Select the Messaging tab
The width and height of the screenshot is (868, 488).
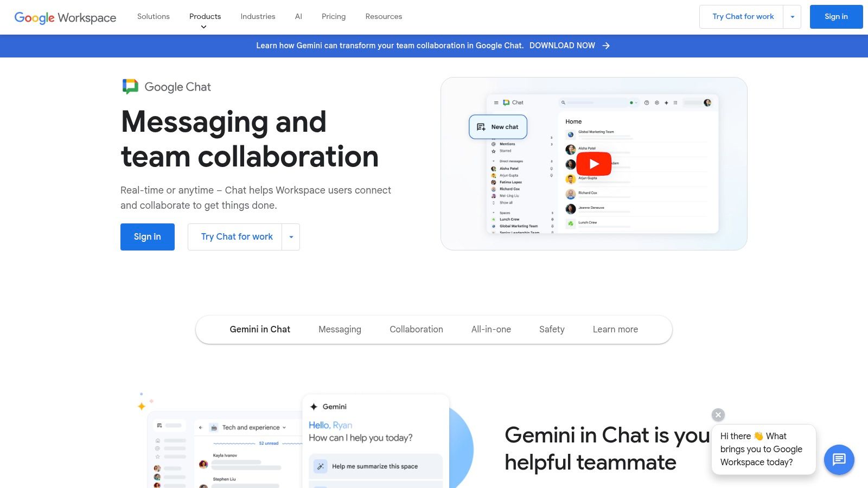click(340, 329)
